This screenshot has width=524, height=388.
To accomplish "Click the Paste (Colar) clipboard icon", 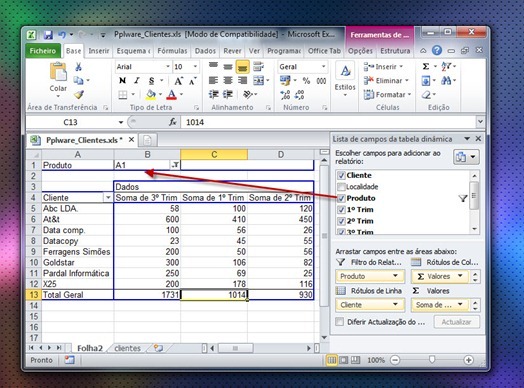I will coord(58,72).
